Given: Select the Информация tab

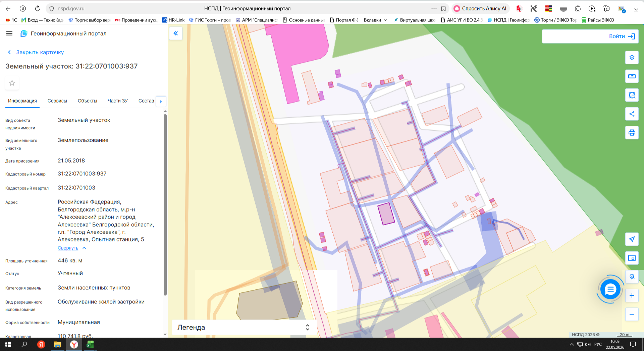Looking at the screenshot, I should 22,101.
